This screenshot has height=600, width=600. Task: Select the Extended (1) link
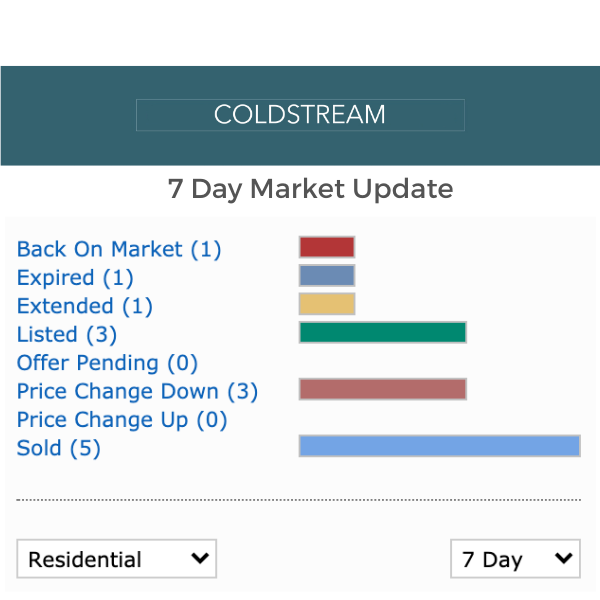pos(85,305)
